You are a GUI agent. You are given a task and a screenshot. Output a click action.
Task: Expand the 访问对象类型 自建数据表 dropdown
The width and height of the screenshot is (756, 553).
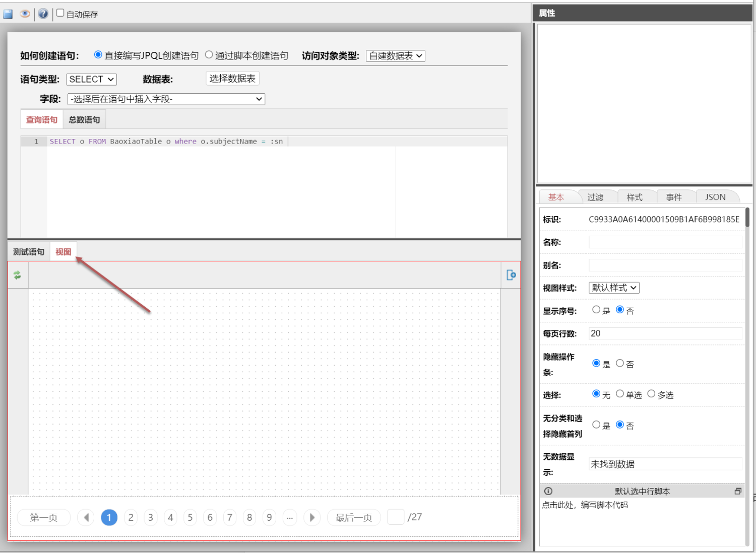click(x=396, y=56)
